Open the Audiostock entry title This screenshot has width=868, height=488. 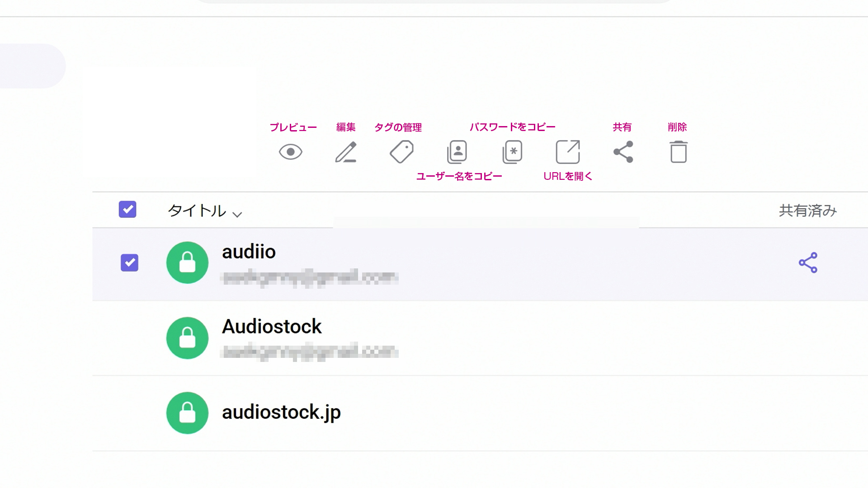tap(272, 327)
